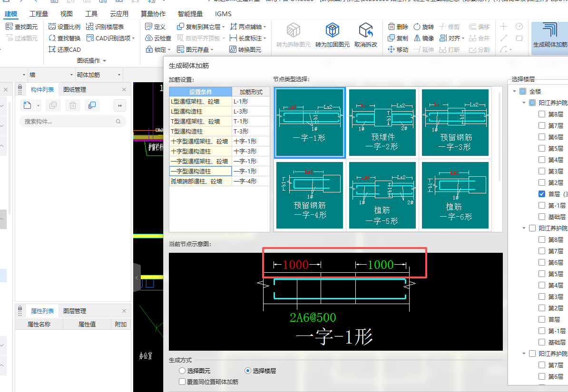
Task: Run the 云检查 cloud check tool
Action: 158,38
